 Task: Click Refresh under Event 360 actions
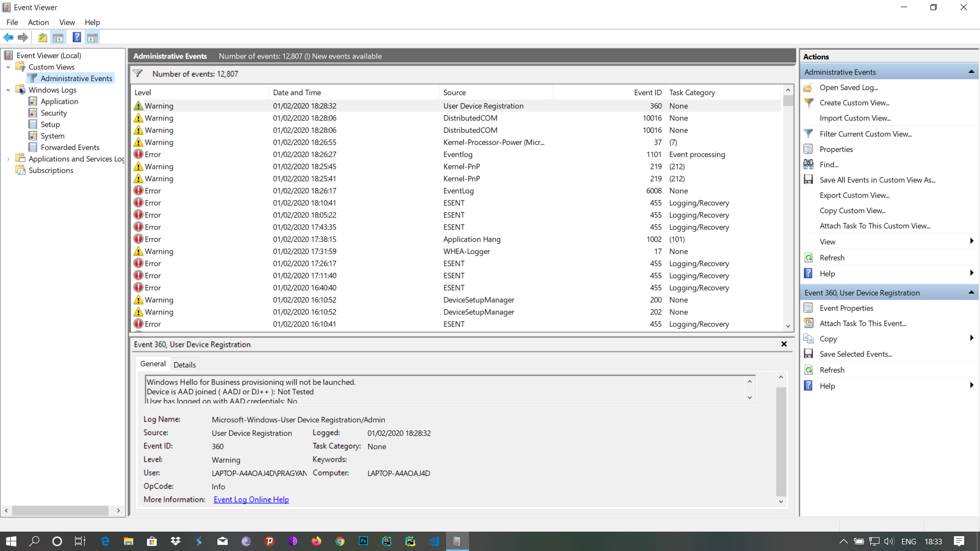coord(832,370)
